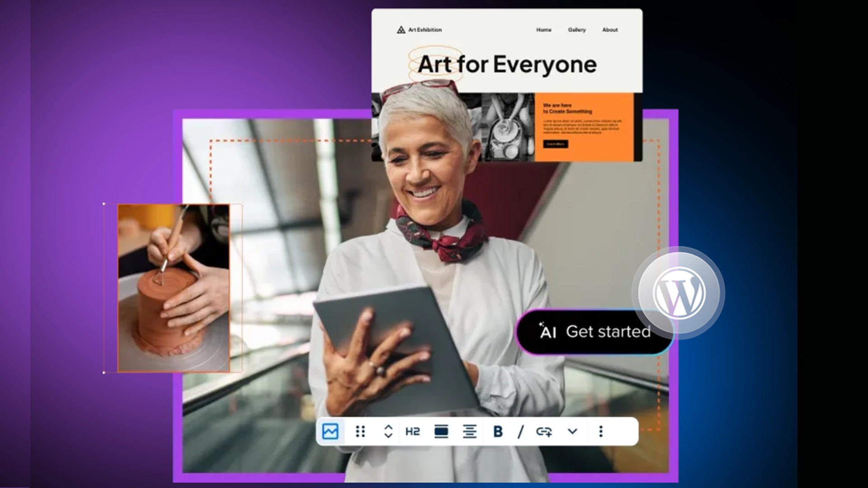Open the three-dot block options menu

tap(601, 432)
